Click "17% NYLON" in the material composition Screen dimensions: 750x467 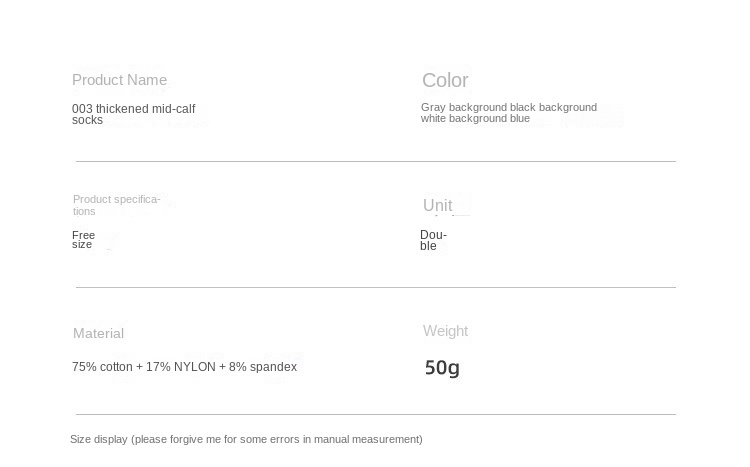tap(181, 367)
